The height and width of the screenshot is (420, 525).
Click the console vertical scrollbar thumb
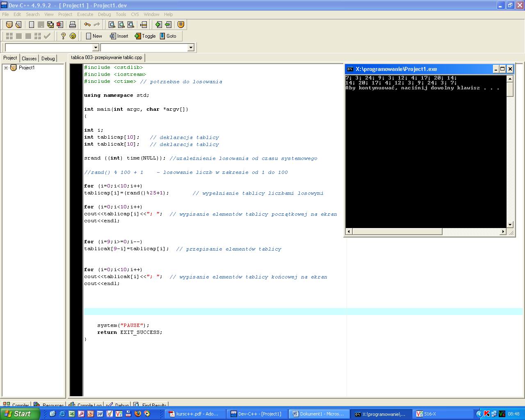click(510, 89)
